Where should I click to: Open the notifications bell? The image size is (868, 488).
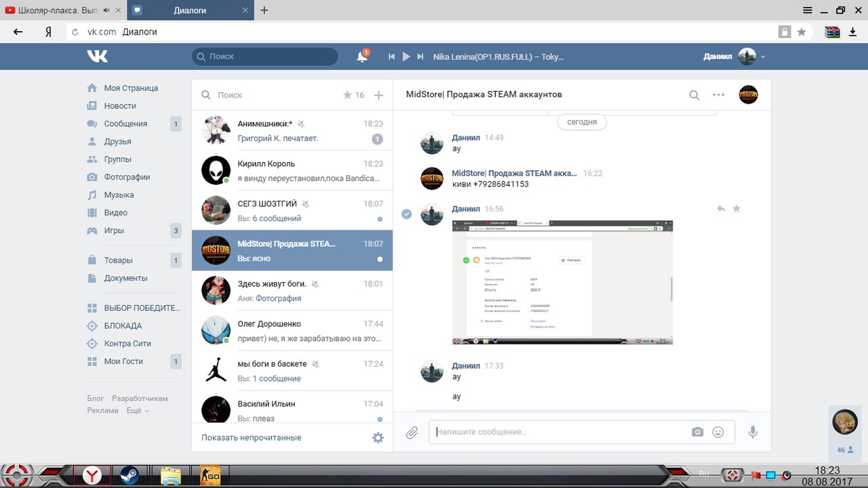(x=362, y=57)
